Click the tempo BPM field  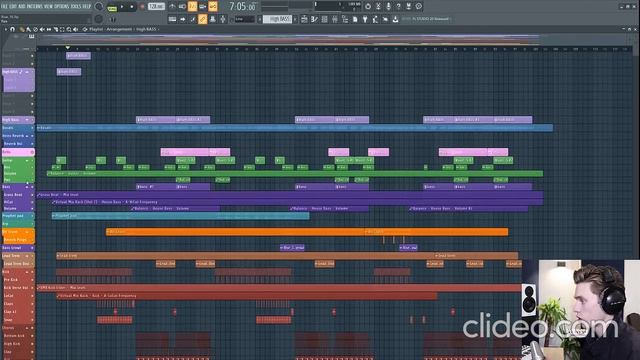click(156, 7)
